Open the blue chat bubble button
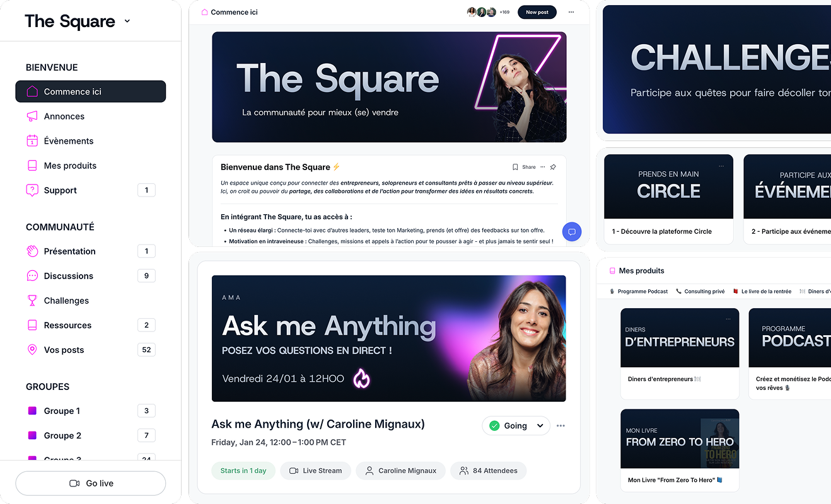Screen dimensions: 831x504 pos(572,232)
